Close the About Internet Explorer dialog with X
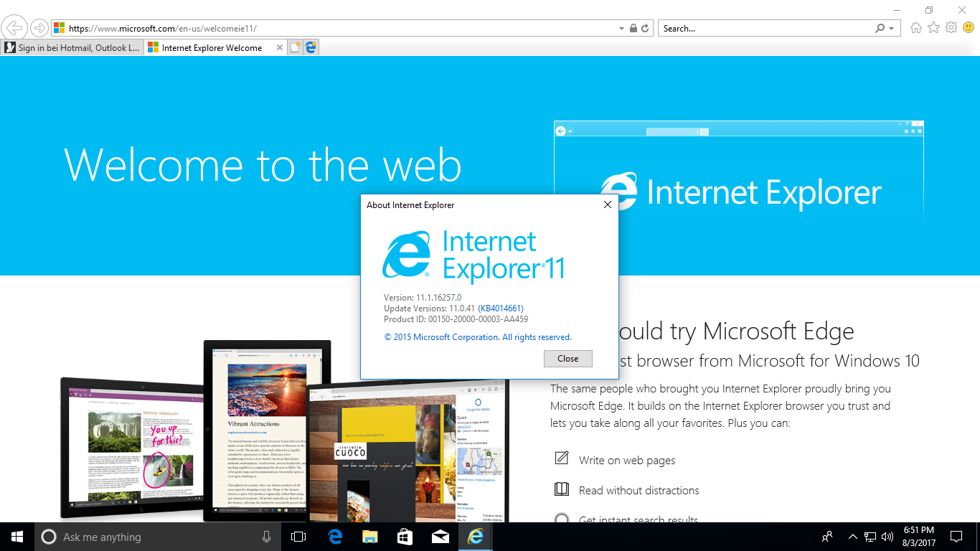 (607, 204)
